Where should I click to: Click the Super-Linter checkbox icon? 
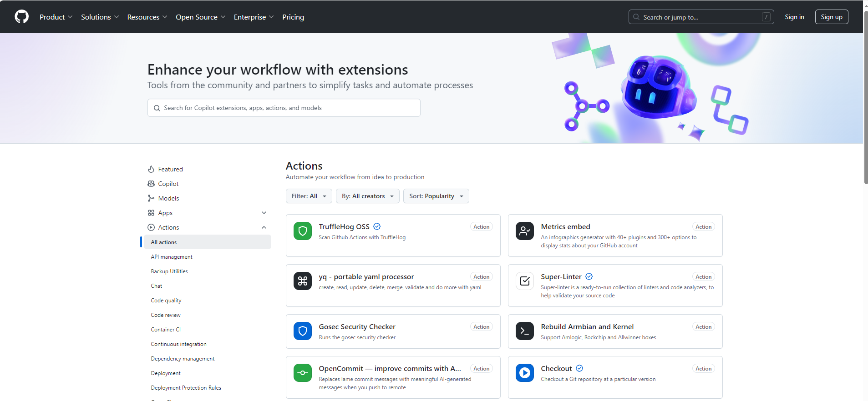coord(524,281)
